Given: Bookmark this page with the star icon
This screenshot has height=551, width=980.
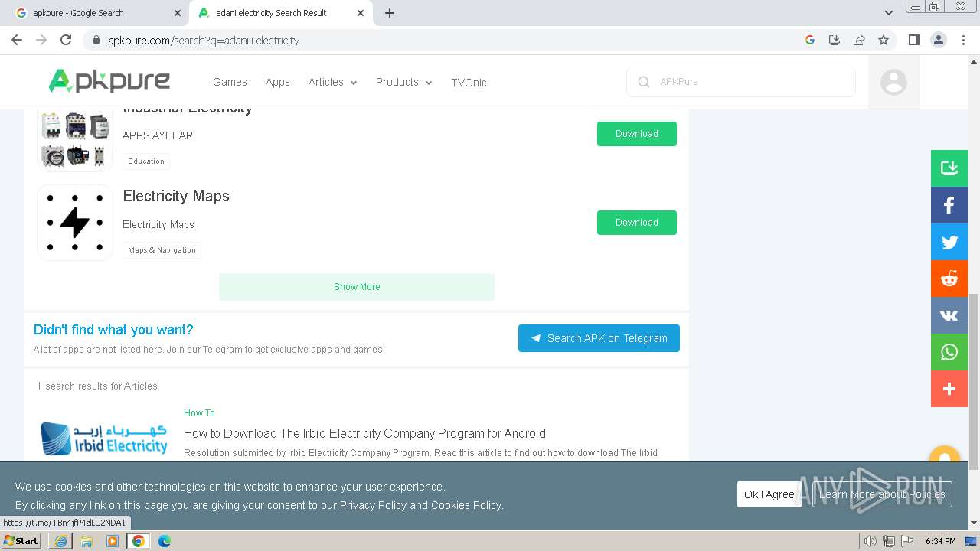Looking at the screenshot, I should 884,40.
